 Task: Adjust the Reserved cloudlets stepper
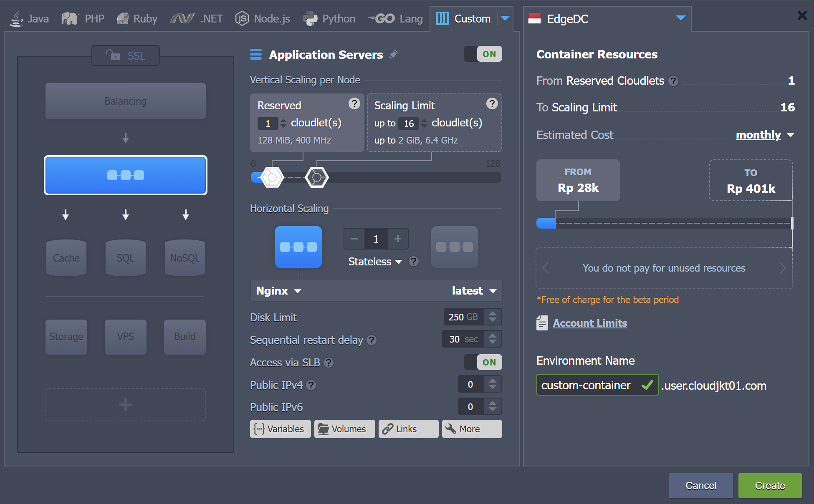[x=283, y=123]
